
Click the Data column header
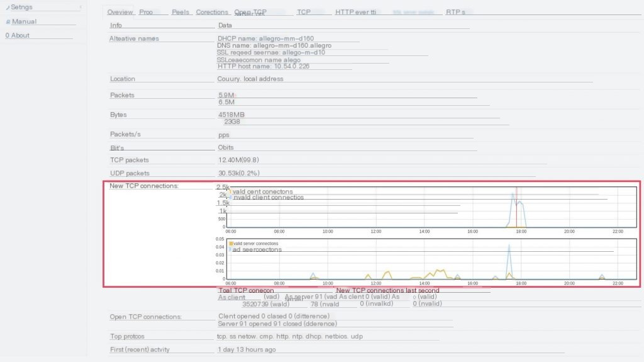coord(225,25)
